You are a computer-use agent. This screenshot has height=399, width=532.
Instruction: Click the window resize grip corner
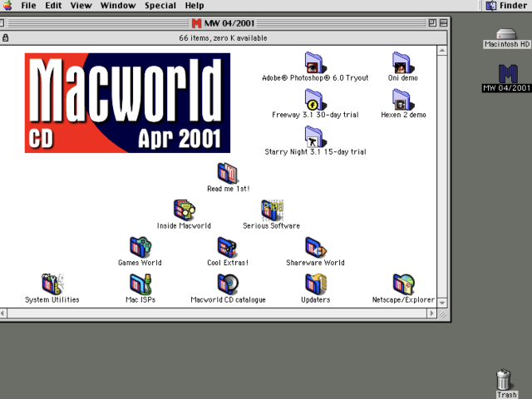click(442, 313)
